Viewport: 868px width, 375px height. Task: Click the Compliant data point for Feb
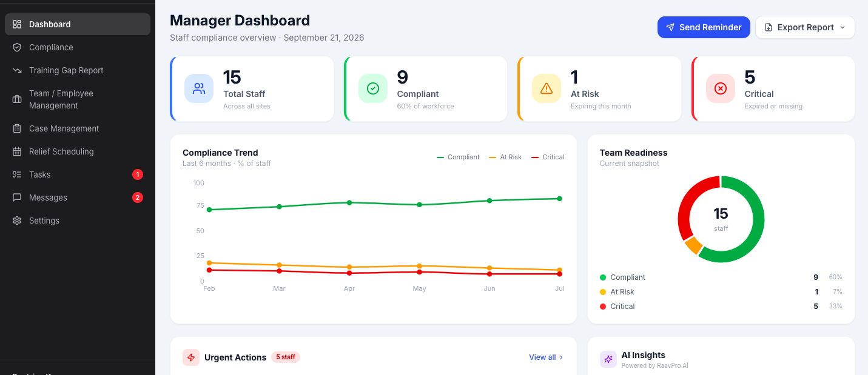click(209, 210)
